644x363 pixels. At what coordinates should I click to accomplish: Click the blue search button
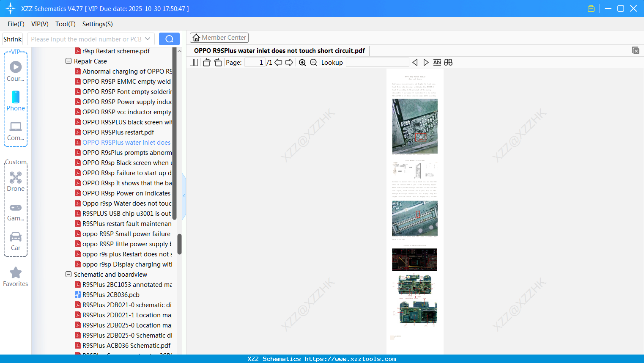coord(169,39)
